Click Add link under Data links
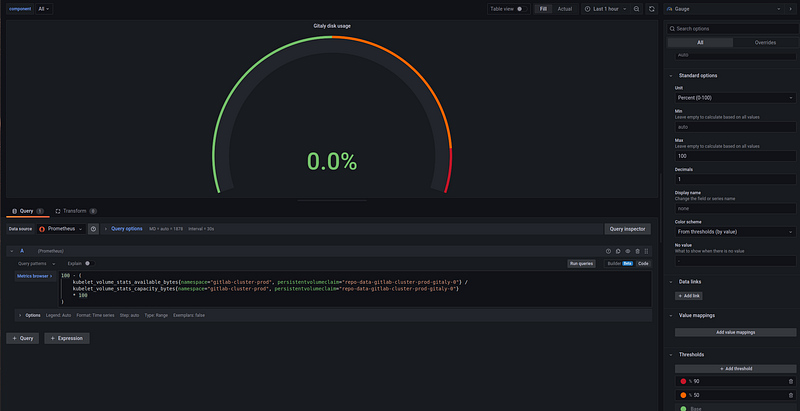This screenshot has height=411, width=800. point(689,296)
